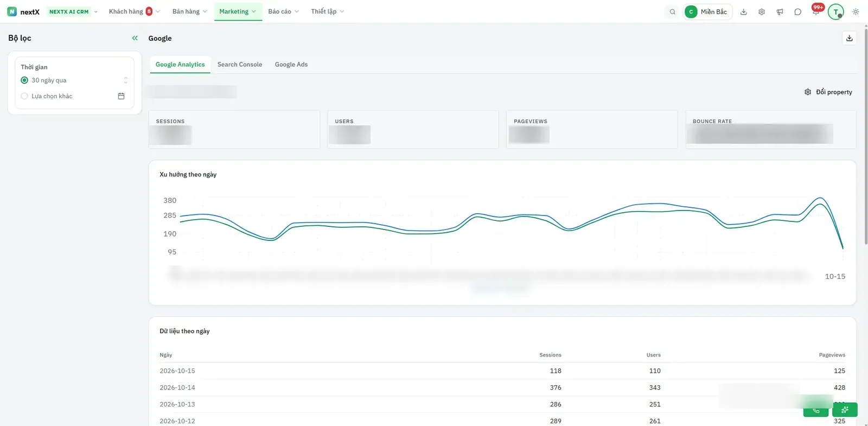This screenshot has height=426, width=868.
Task: Click the 10-15 label on the chart axis
Action: (x=835, y=277)
